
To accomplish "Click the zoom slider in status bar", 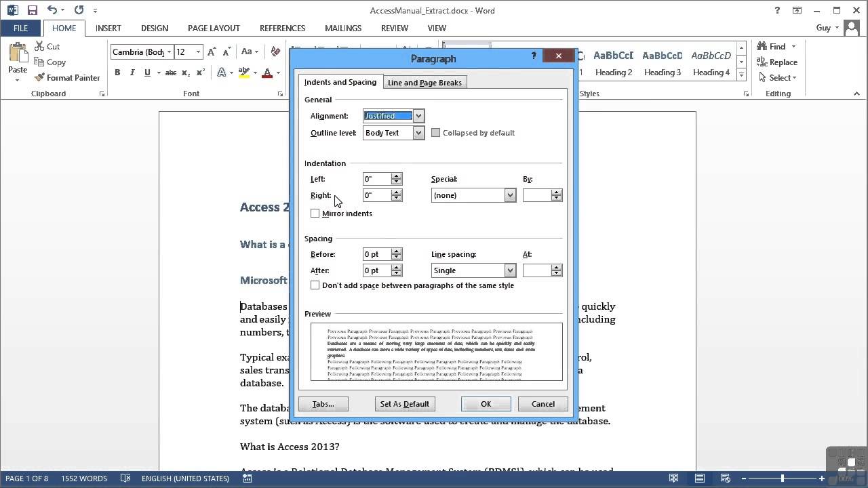I will click(x=783, y=479).
